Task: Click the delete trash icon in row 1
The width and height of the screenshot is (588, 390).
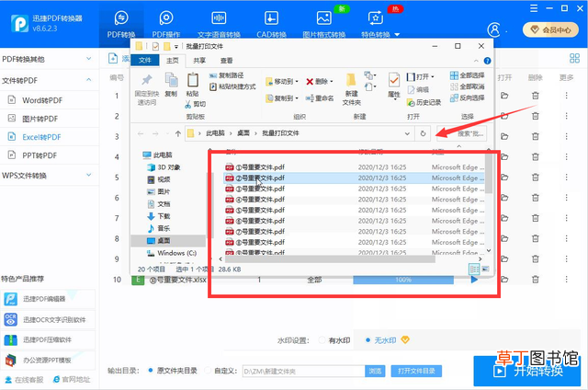Action: click(x=535, y=96)
